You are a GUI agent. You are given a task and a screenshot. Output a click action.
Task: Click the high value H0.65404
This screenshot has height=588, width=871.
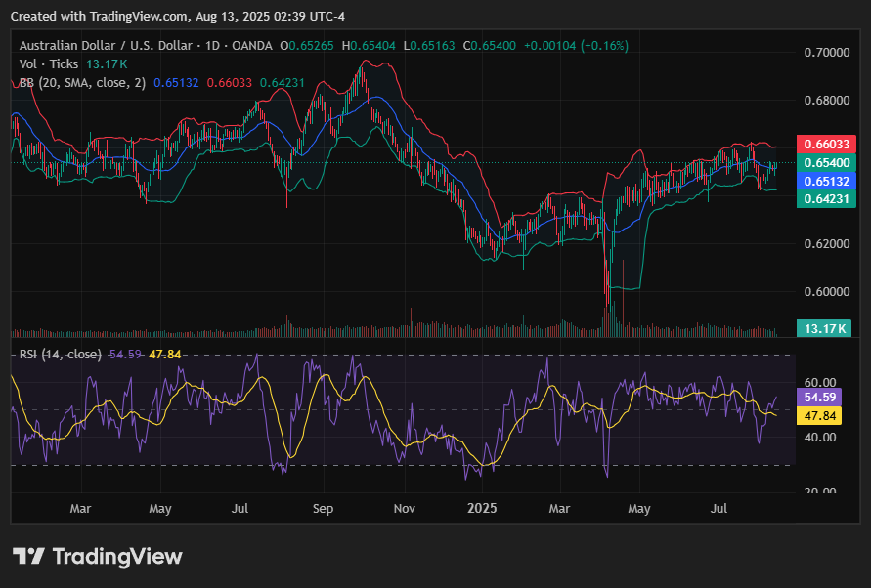[369, 46]
